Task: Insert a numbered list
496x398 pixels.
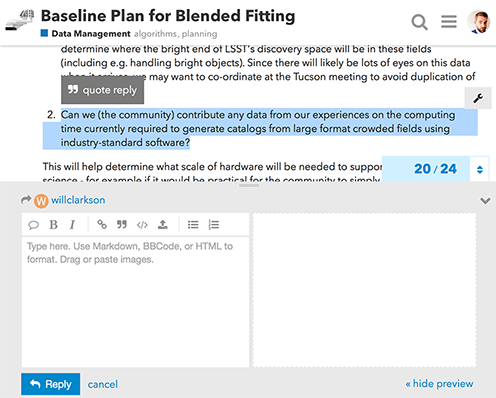Action: [213, 225]
